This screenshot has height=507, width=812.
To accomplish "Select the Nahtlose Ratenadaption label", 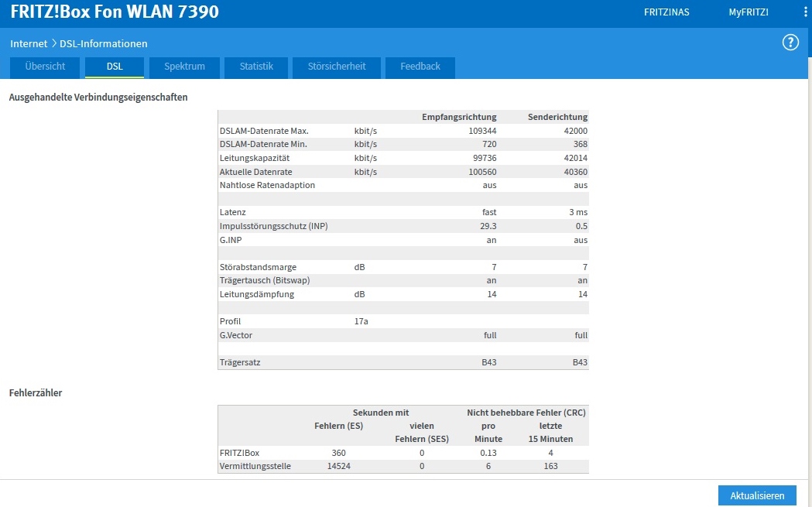I will pyautogui.click(x=267, y=186).
